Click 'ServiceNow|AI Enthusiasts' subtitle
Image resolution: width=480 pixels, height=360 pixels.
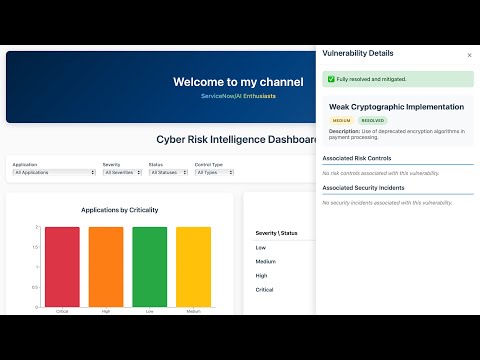(x=238, y=96)
